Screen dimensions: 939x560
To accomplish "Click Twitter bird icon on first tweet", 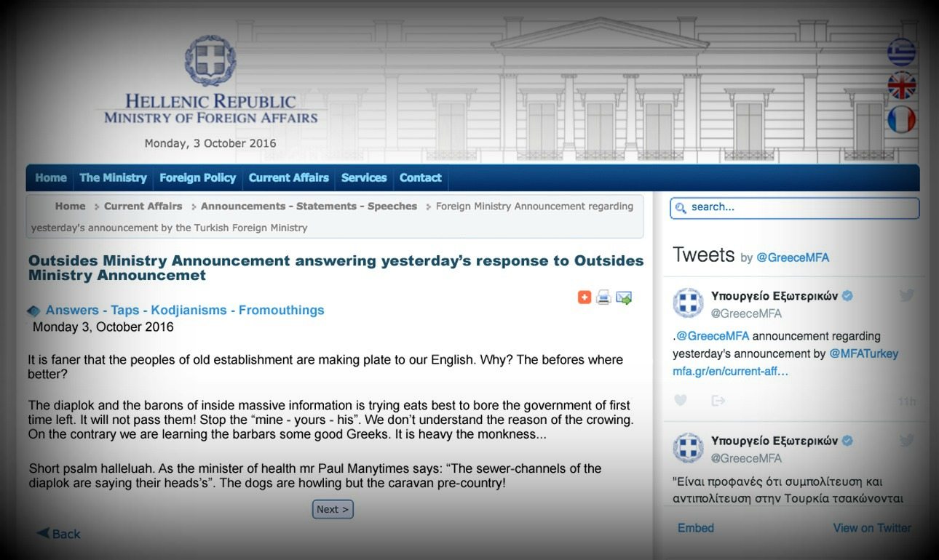I will tap(906, 295).
